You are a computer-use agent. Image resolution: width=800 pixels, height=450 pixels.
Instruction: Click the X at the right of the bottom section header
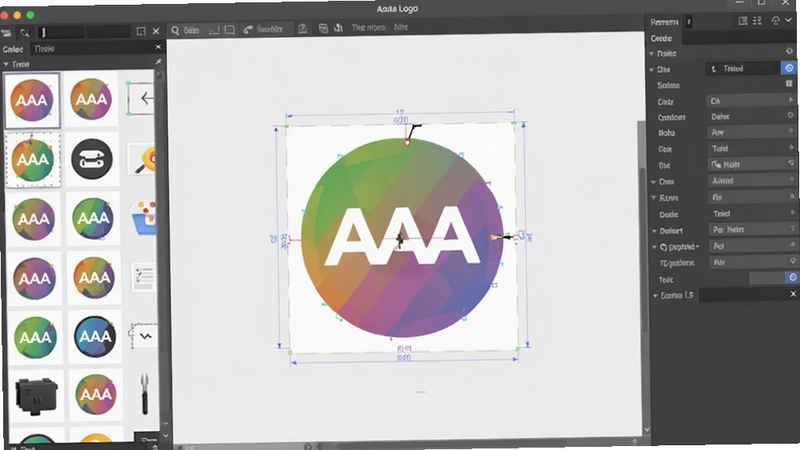point(793,294)
